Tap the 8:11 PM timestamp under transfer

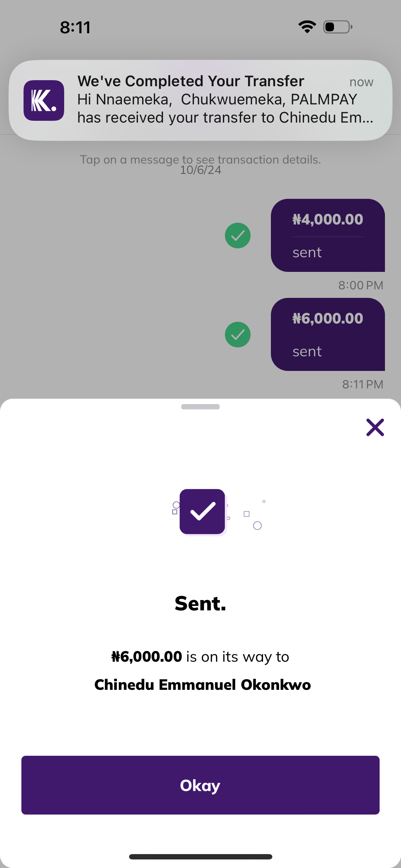[x=363, y=384]
